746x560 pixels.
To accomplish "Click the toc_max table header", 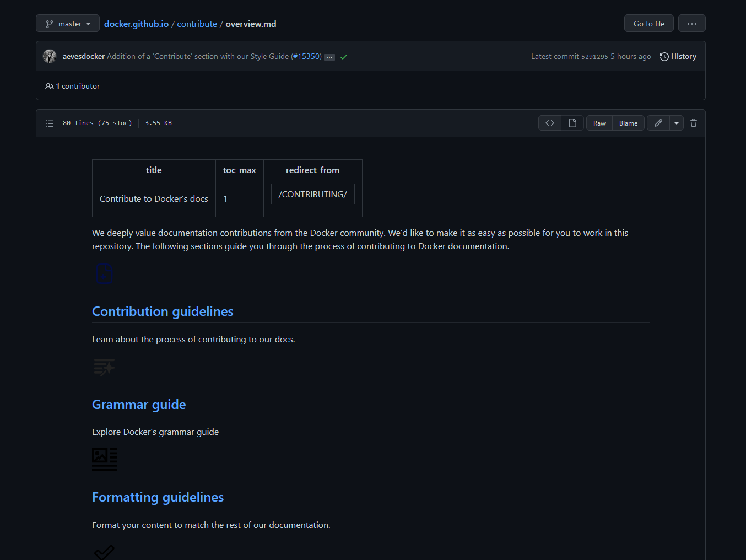I will click(239, 170).
